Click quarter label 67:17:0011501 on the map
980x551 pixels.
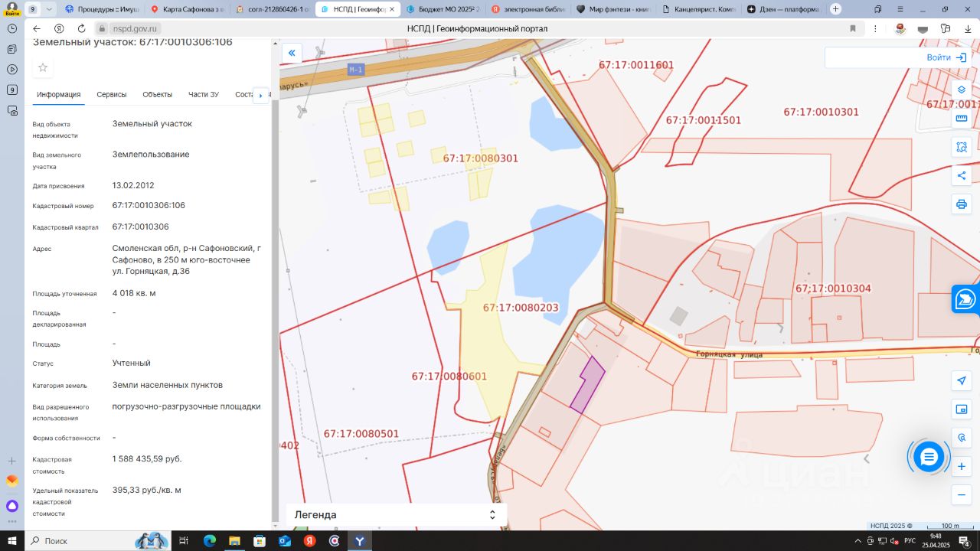click(704, 120)
